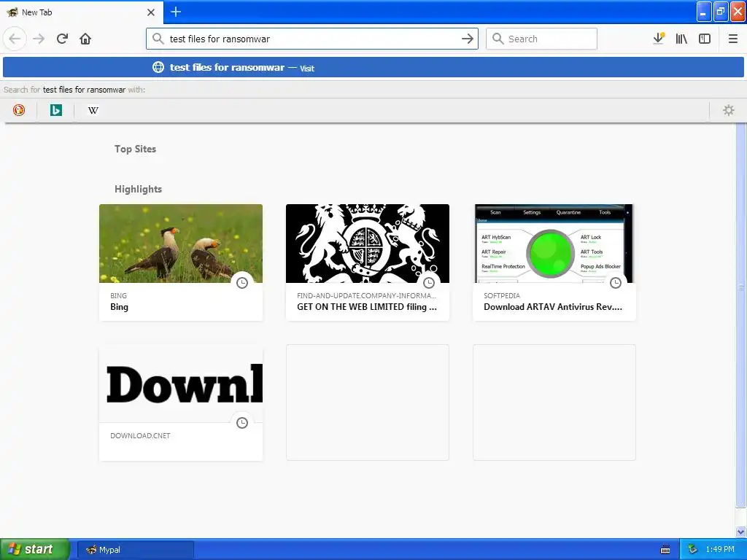Click the Go arrow in address bar

tap(468, 39)
